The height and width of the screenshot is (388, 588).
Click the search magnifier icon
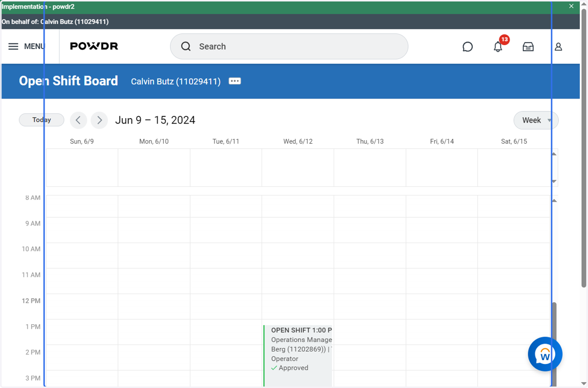186,47
